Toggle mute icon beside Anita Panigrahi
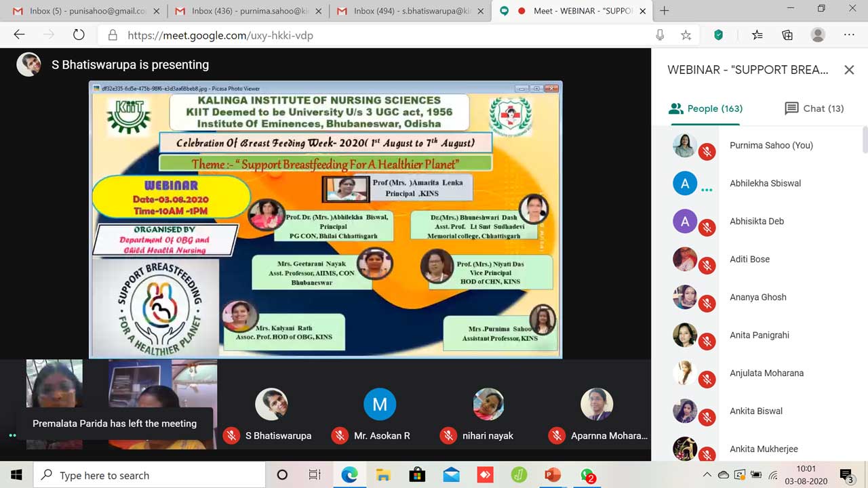 click(x=707, y=342)
